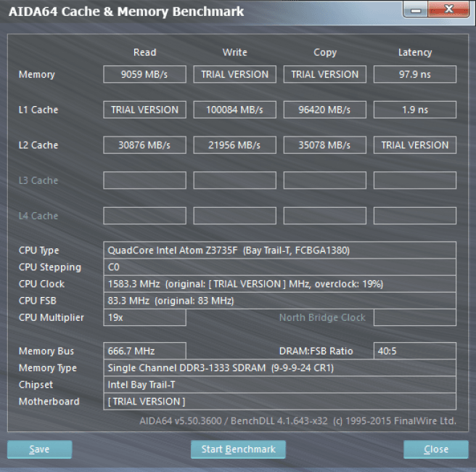Click the Copy column header
Image resolution: width=476 pixels, height=472 pixels.
(x=325, y=52)
